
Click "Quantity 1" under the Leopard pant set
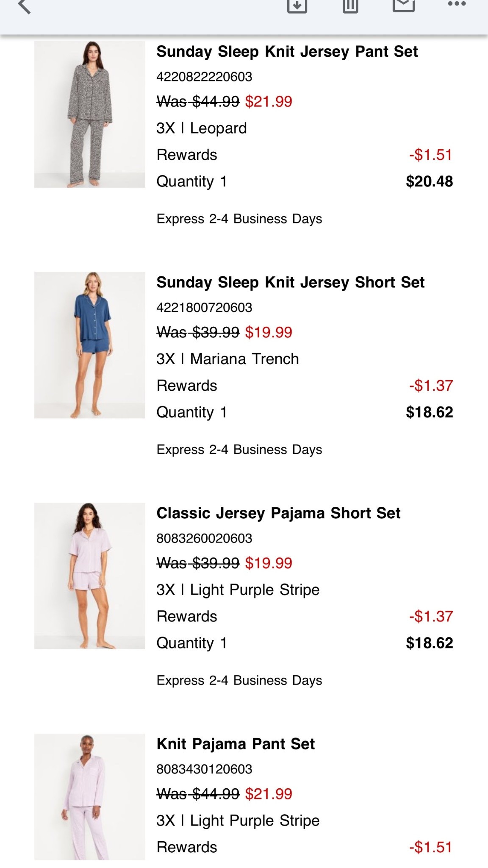click(x=191, y=181)
